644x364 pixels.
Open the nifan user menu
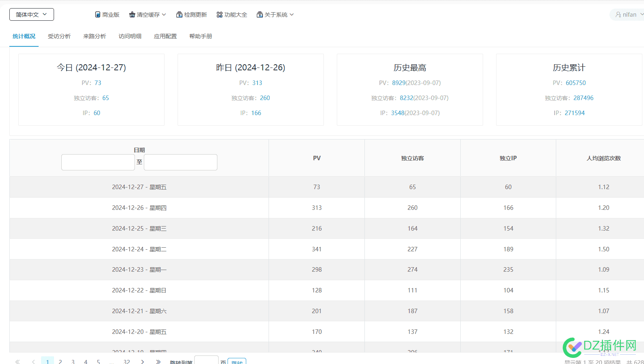[x=628, y=15]
